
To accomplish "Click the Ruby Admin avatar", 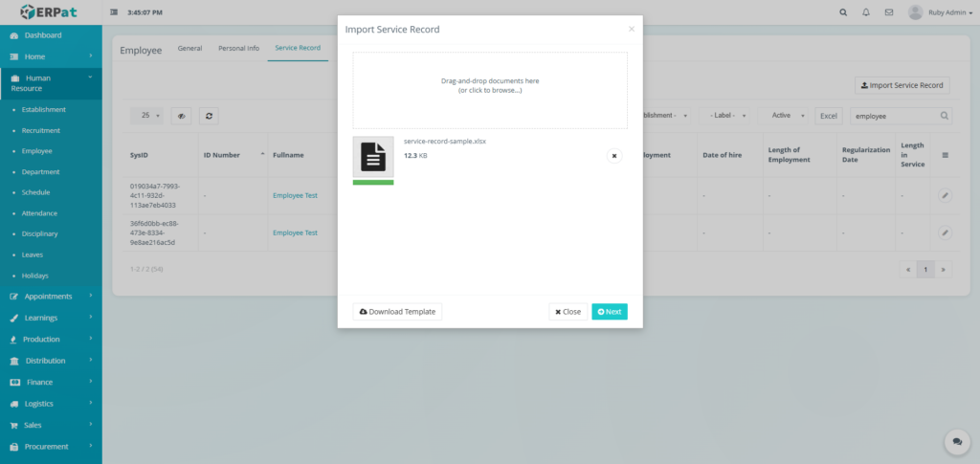I will (x=915, y=11).
